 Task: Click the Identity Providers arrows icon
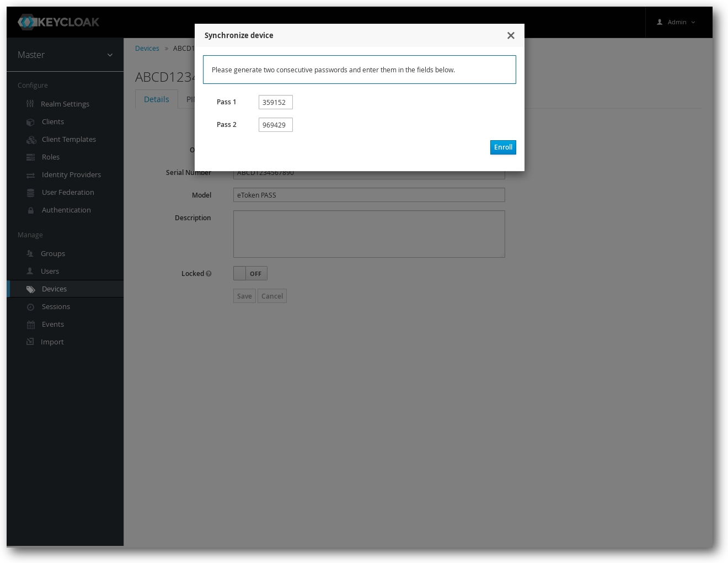[31, 175]
